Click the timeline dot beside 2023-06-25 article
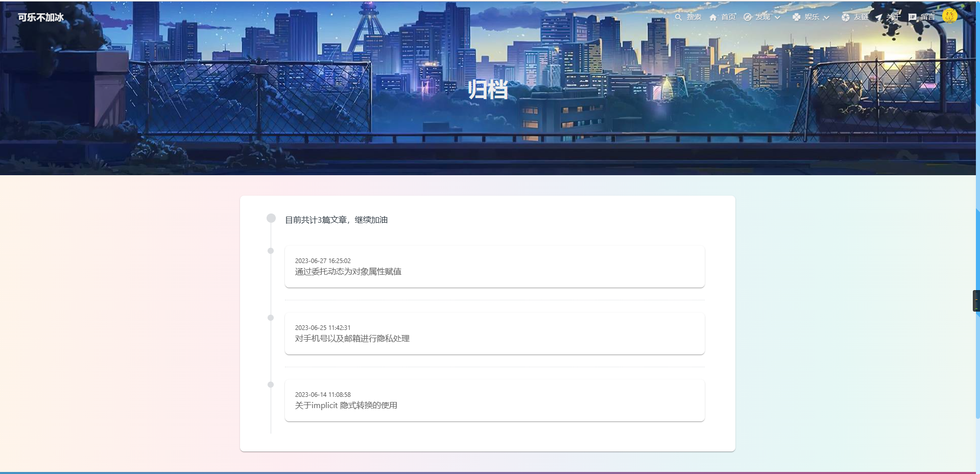Screen dimensions: 980x474 (271, 318)
